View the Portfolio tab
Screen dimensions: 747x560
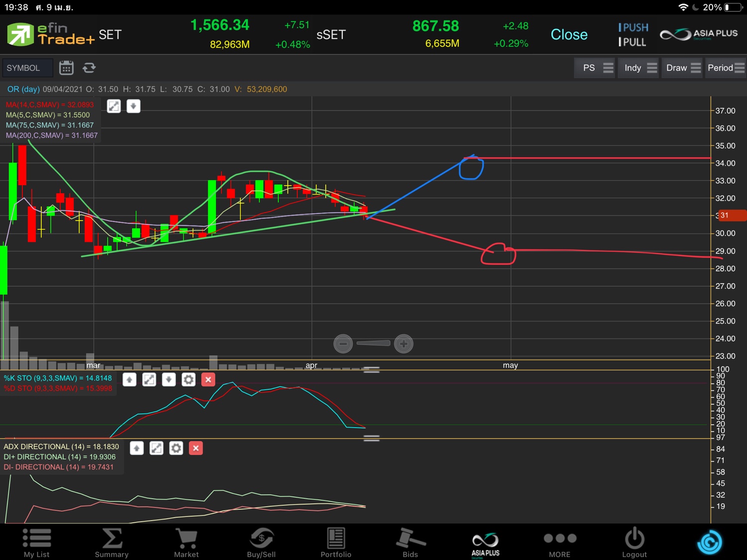click(x=336, y=543)
